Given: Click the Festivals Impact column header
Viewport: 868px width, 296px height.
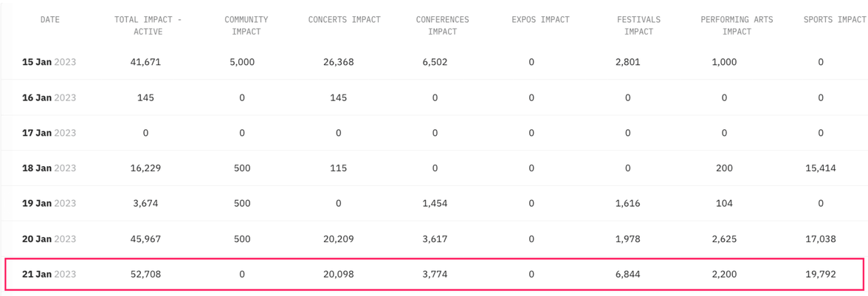Looking at the screenshot, I should click(x=638, y=25).
